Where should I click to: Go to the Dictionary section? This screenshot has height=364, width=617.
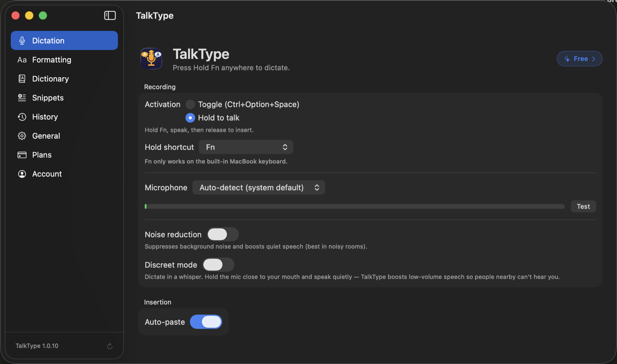click(x=64, y=79)
